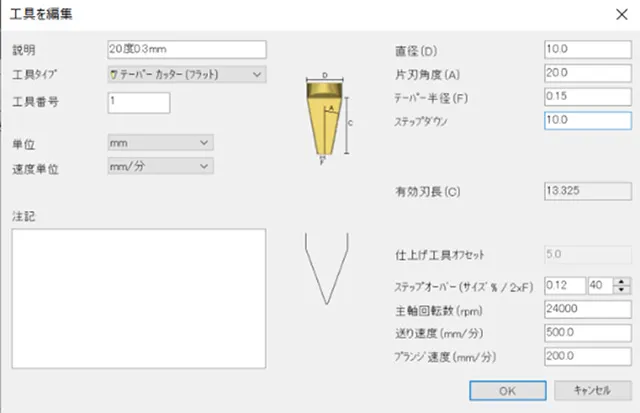The image size is (640, 413).
Task: Open the 工具タイプ dropdown
Action: click(186, 74)
